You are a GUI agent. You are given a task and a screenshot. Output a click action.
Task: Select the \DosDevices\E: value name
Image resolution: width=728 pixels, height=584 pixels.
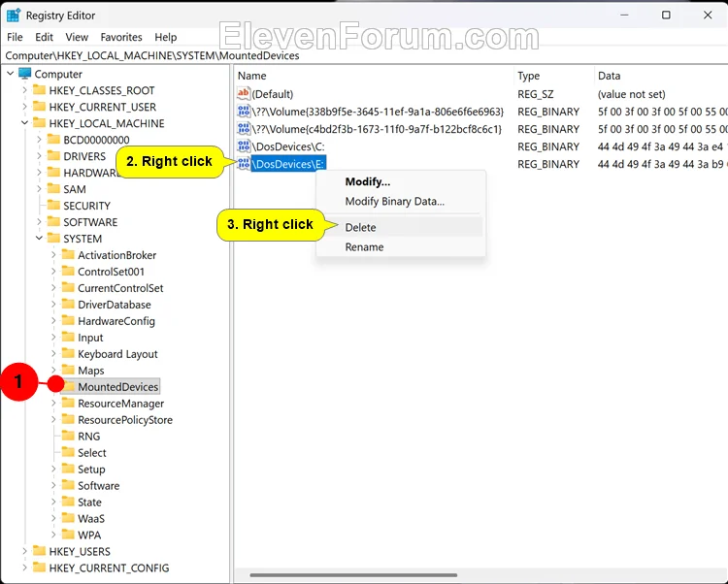288,164
